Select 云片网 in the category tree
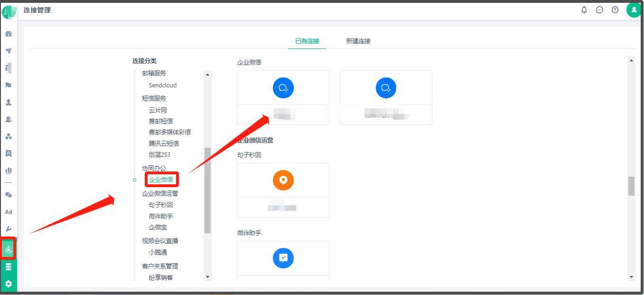The height and width of the screenshot is (295, 644). [158, 110]
